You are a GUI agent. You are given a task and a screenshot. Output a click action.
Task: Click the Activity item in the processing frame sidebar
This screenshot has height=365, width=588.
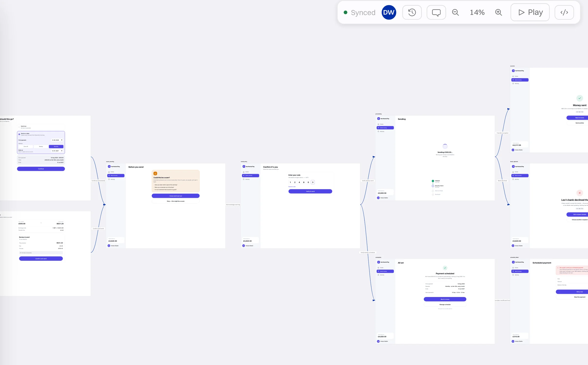[385, 131]
